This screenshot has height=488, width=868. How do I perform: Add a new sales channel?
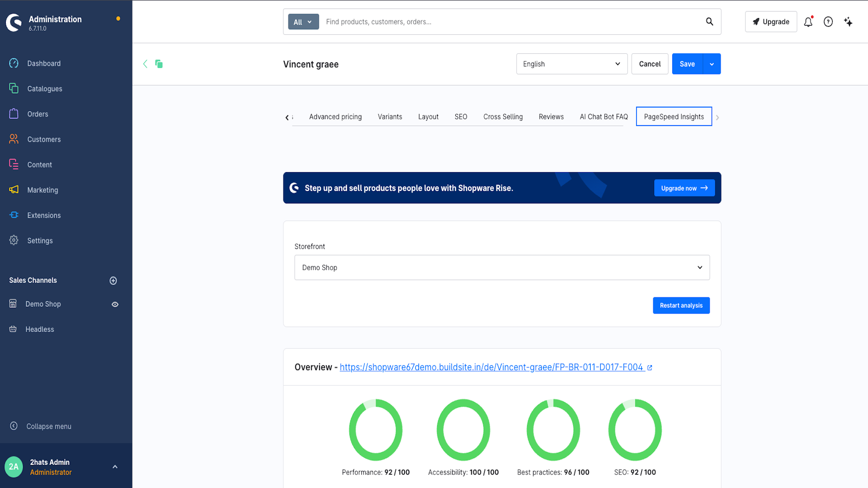[x=113, y=281]
